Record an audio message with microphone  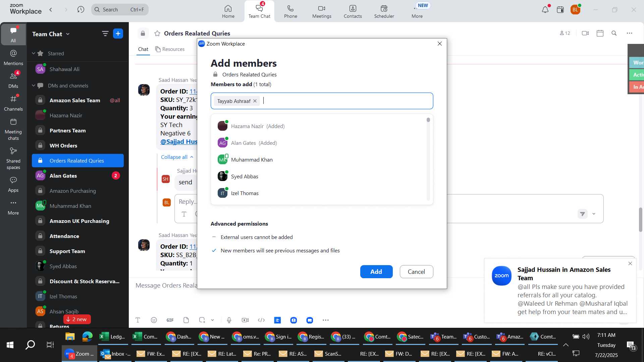[229, 320]
